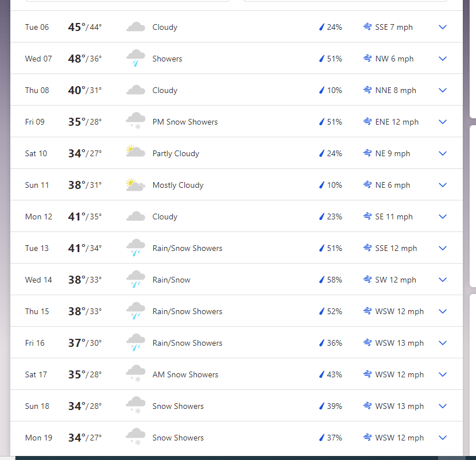This screenshot has height=460, width=476.
Task: Click the 45°/44° temperature for Tue 06
Action: 85,27
